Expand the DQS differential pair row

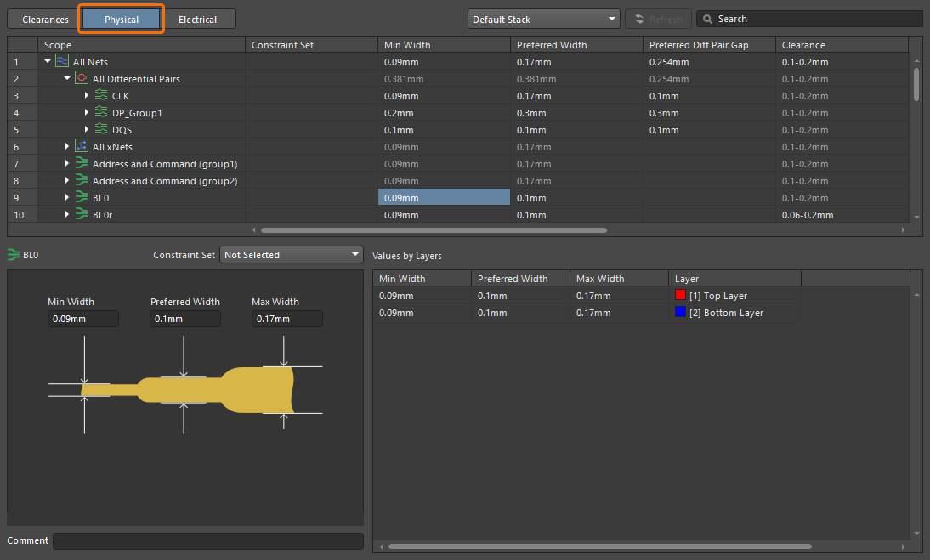(87, 130)
